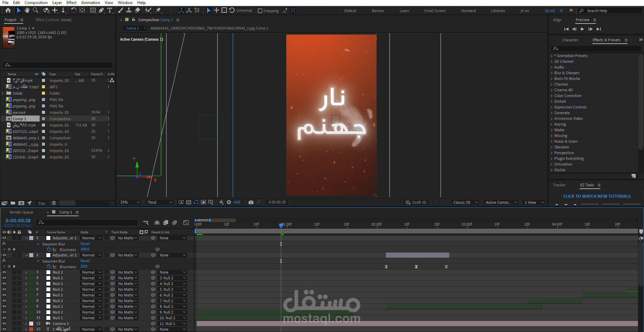Viewport: 644px width, 332px height.
Task: Enable Motion Blur switch in timeline header
Action: coord(175,223)
